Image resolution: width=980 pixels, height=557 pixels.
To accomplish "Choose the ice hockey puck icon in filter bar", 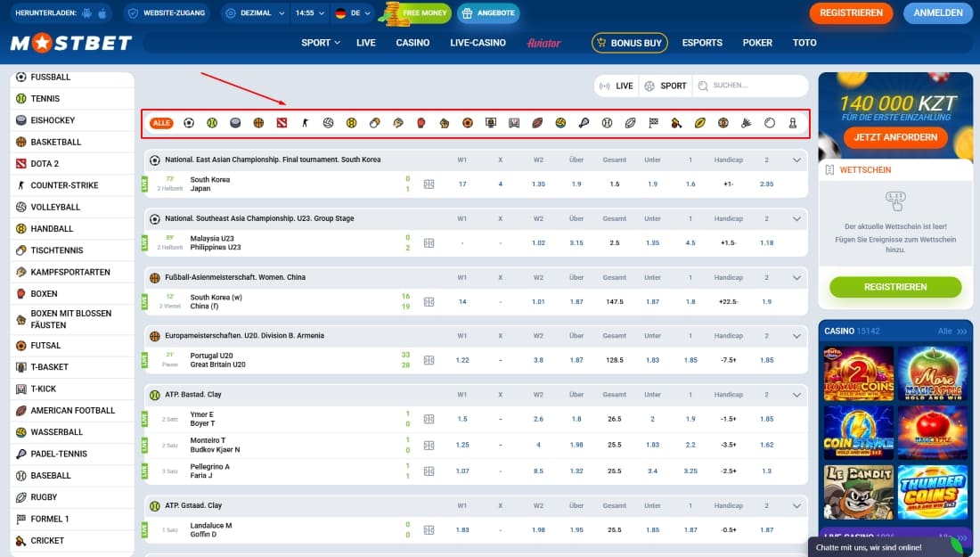I will tap(235, 123).
